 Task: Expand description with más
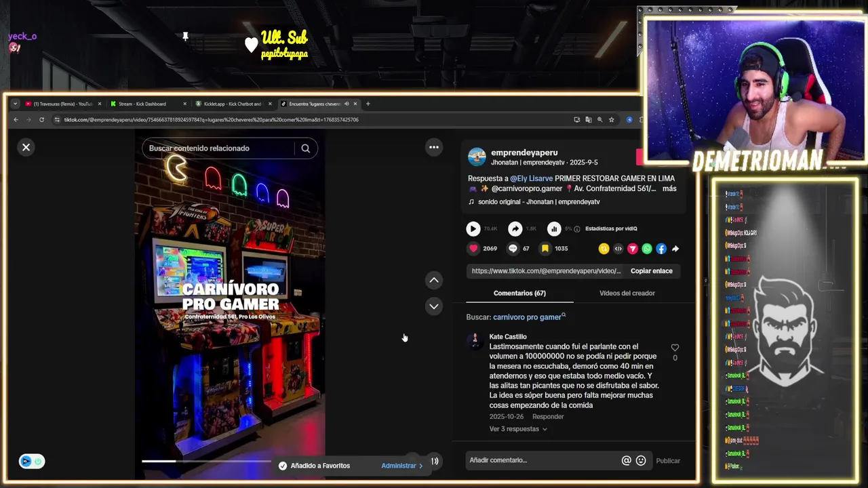(669, 188)
